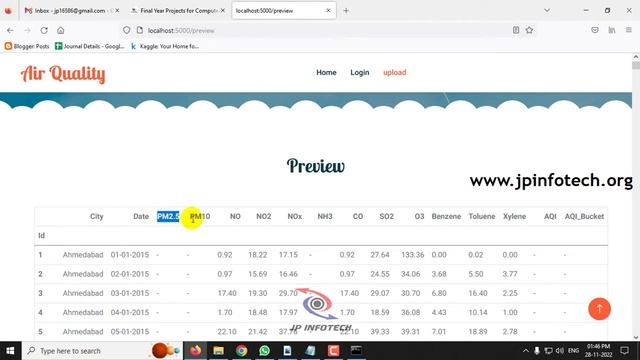Open the Pocket save icon
The image size is (640, 360).
pyautogui.click(x=595, y=30)
